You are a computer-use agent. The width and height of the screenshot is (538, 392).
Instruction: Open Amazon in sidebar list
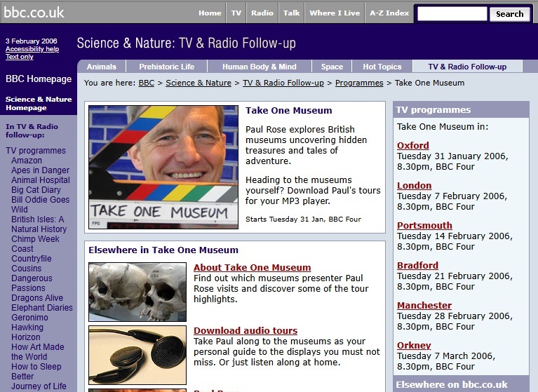pos(27,161)
